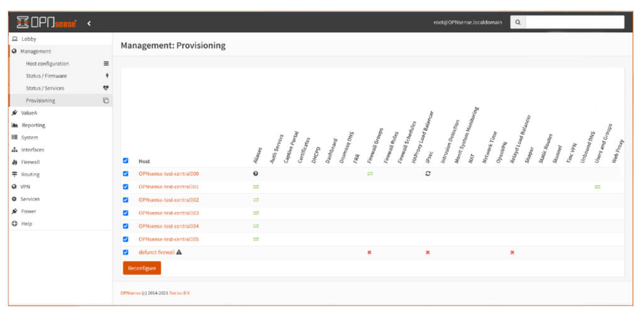The width and height of the screenshot is (644, 316).
Task: Click the Provisioning copy icon
Action: (x=106, y=100)
